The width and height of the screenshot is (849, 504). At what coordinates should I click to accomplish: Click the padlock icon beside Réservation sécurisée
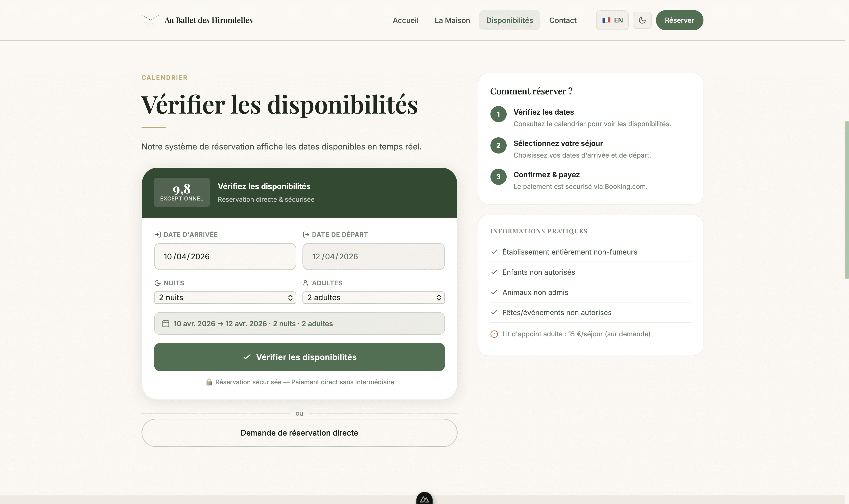209,382
